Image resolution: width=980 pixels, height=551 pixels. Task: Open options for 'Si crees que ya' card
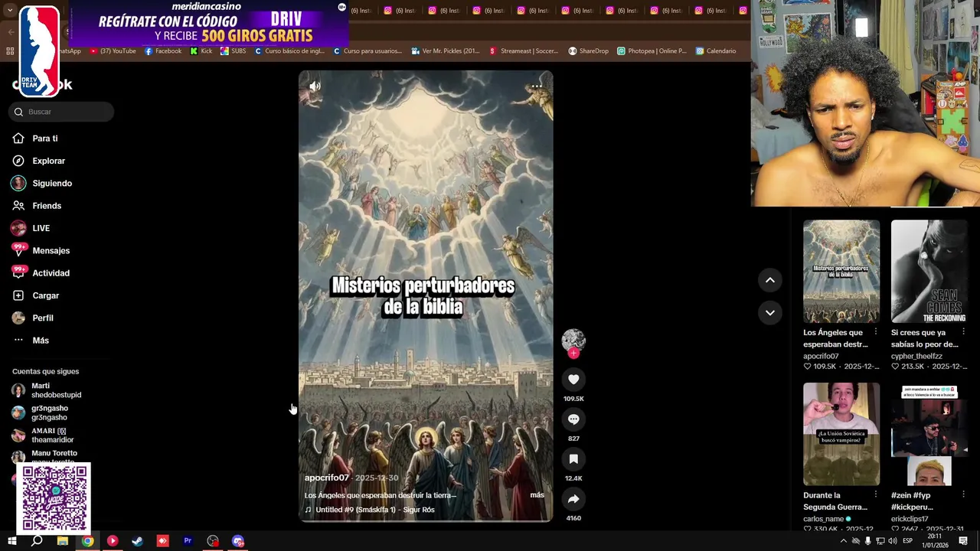point(963,332)
